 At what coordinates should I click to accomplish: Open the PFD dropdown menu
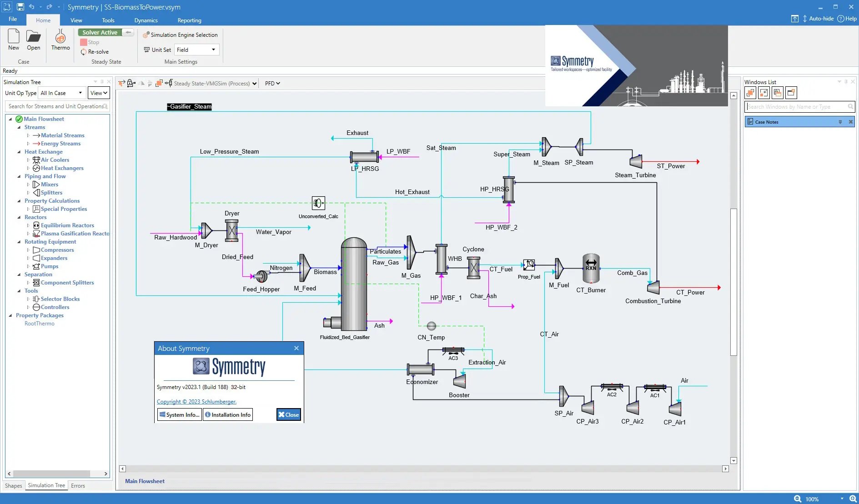tap(272, 84)
